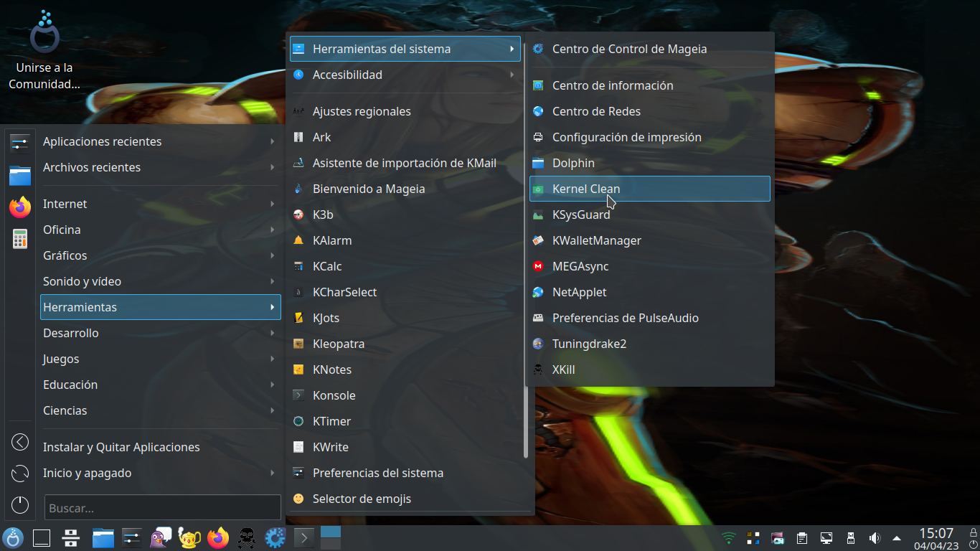
Task: Open KWalletManager icon entry
Action: click(538, 240)
